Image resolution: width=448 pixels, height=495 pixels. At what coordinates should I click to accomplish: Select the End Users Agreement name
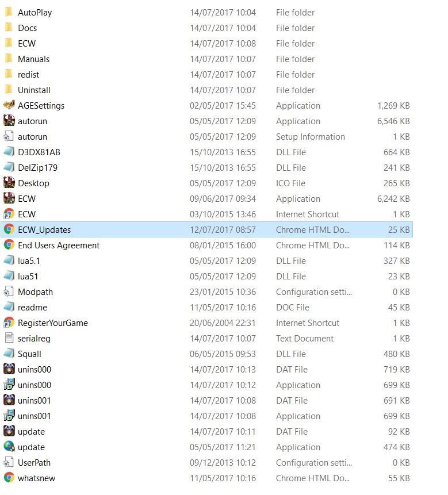(59, 245)
